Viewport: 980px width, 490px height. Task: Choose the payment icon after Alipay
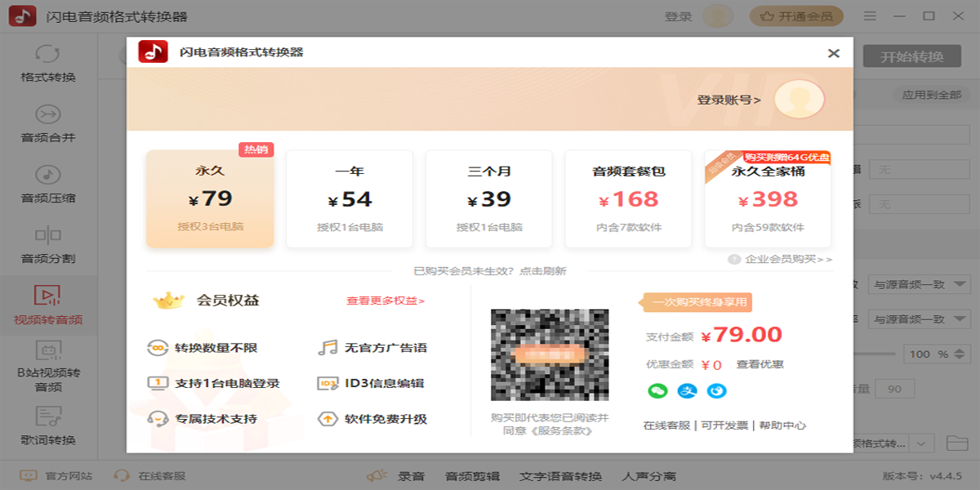[x=716, y=391]
